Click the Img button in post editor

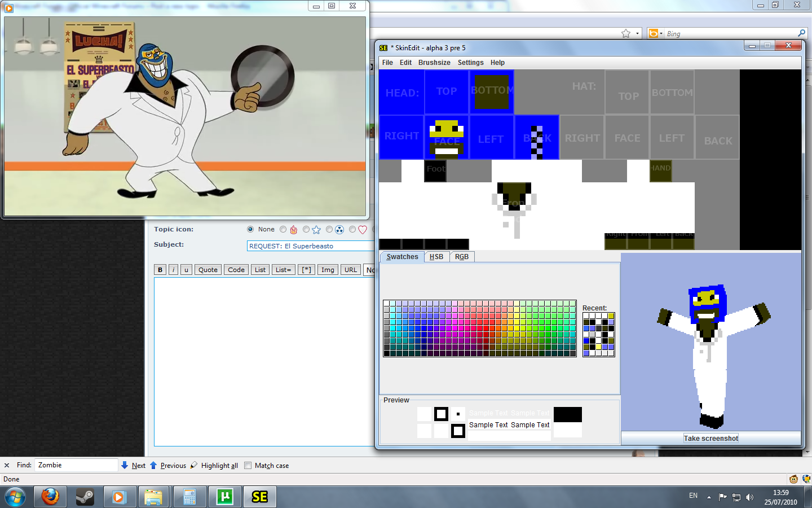point(328,270)
